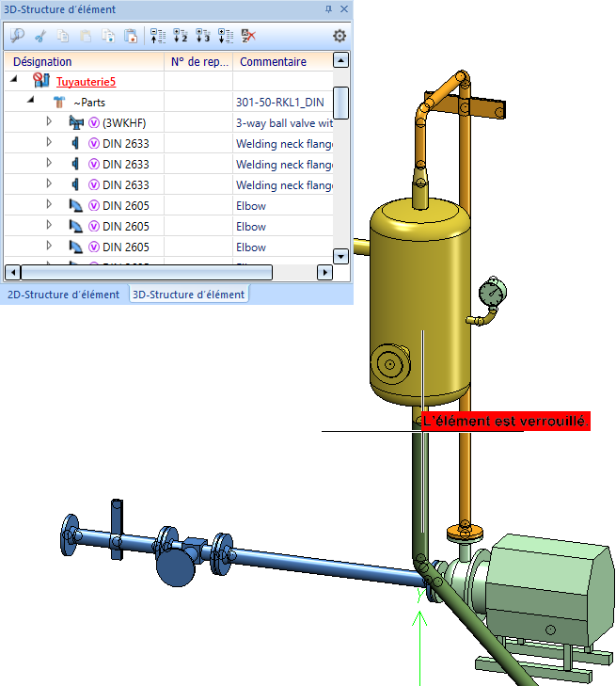Viewport: 616px width, 686px height.
Task: Expand all tree levels icon
Action: pos(226,36)
